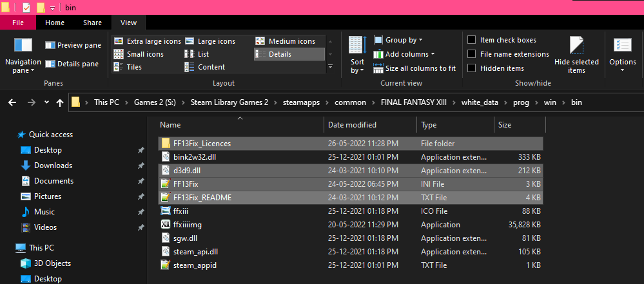Open the Sort by menu
Viewport: 644px width, 284px height.
coord(357,55)
